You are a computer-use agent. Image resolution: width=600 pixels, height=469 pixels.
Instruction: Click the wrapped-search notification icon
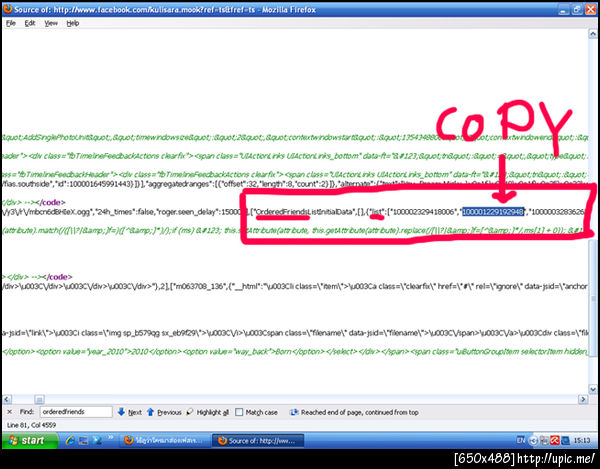point(294,412)
